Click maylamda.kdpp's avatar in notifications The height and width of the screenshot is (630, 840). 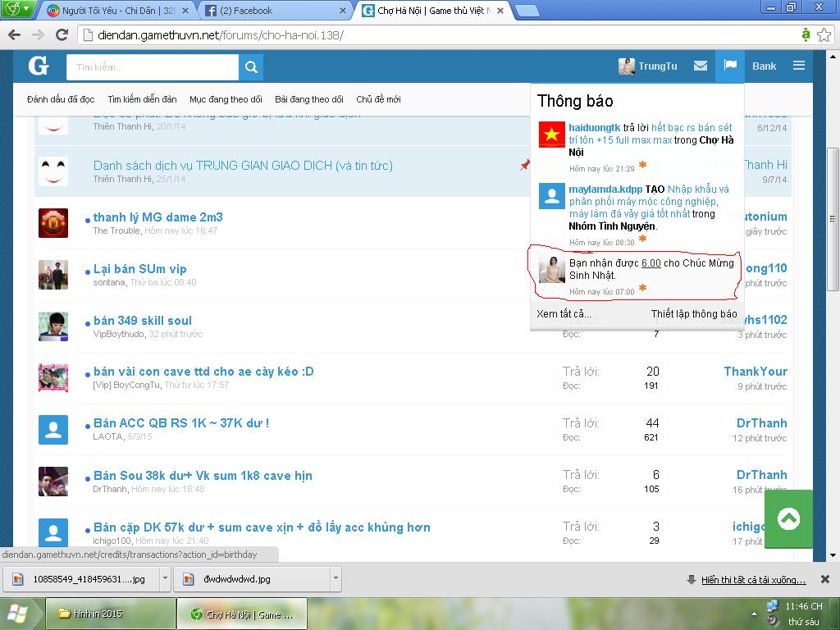552,196
